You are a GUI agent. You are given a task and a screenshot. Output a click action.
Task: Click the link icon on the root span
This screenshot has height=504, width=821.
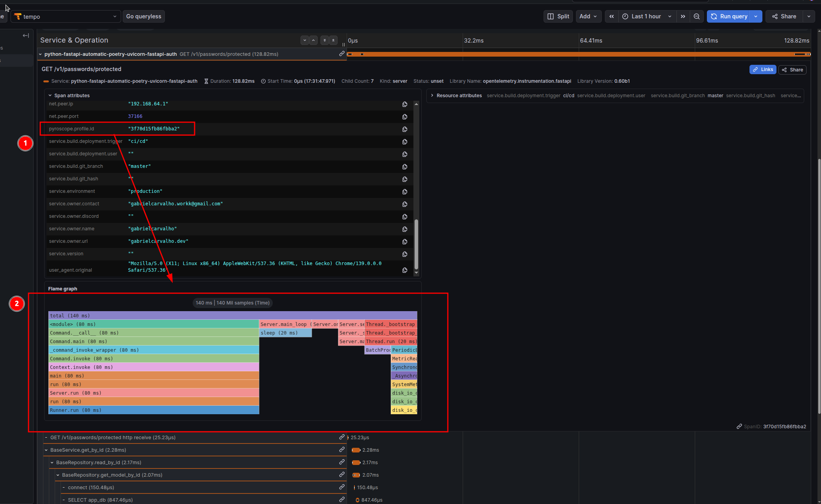click(x=342, y=54)
